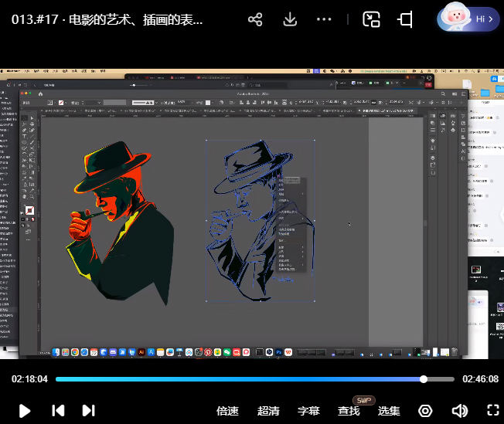Skip to the previous video

point(58,411)
